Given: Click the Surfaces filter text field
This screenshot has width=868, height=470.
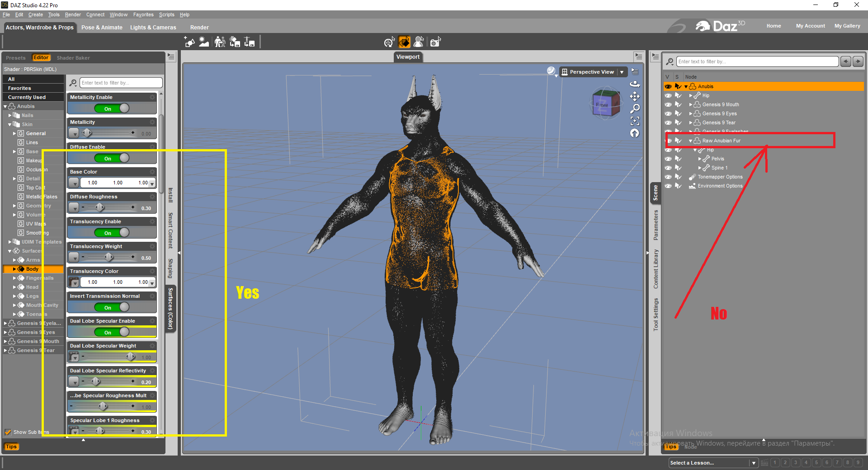Looking at the screenshot, I should (121, 83).
